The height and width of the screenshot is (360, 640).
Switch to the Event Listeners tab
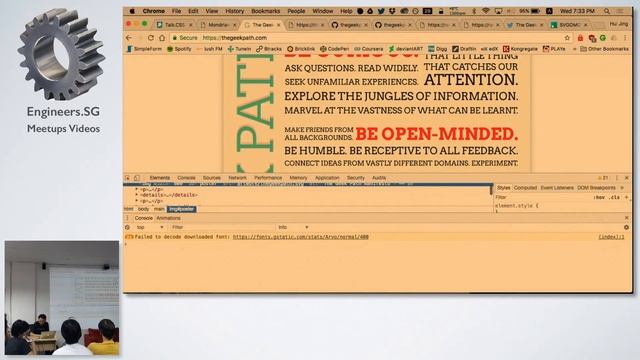tap(557, 188)
